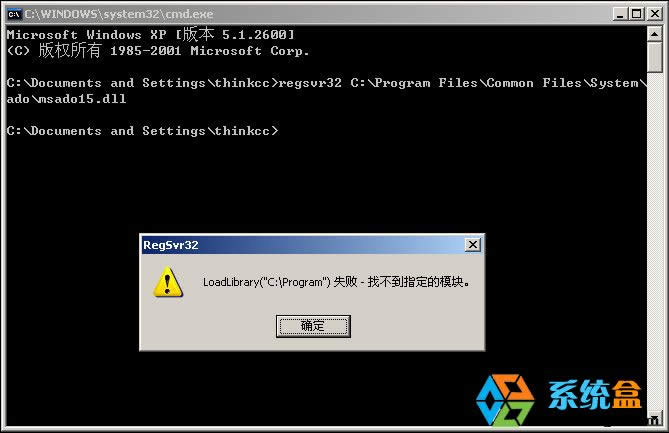
Task: Confirm the error with the 确定 button
Action: tap(313, 326)
